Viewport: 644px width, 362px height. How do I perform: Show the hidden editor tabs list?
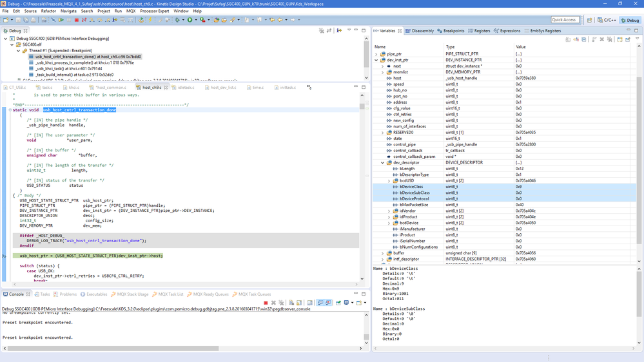pyautogui.click(x=309, y=87)
